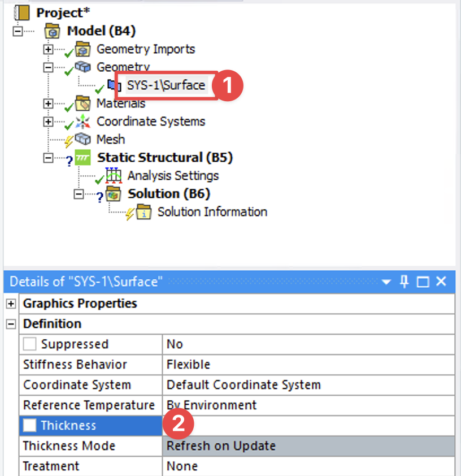The width and height of the screenshot is (461, 476).
Task: Click the Mesh cube icon
Action: (83, 139)
